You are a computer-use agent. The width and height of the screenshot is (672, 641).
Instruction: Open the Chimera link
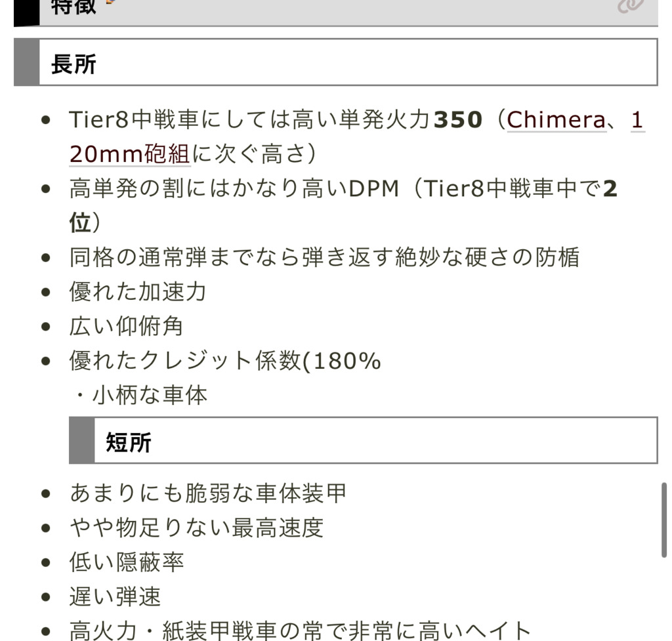pyautogui.click(x=556, y=120)
